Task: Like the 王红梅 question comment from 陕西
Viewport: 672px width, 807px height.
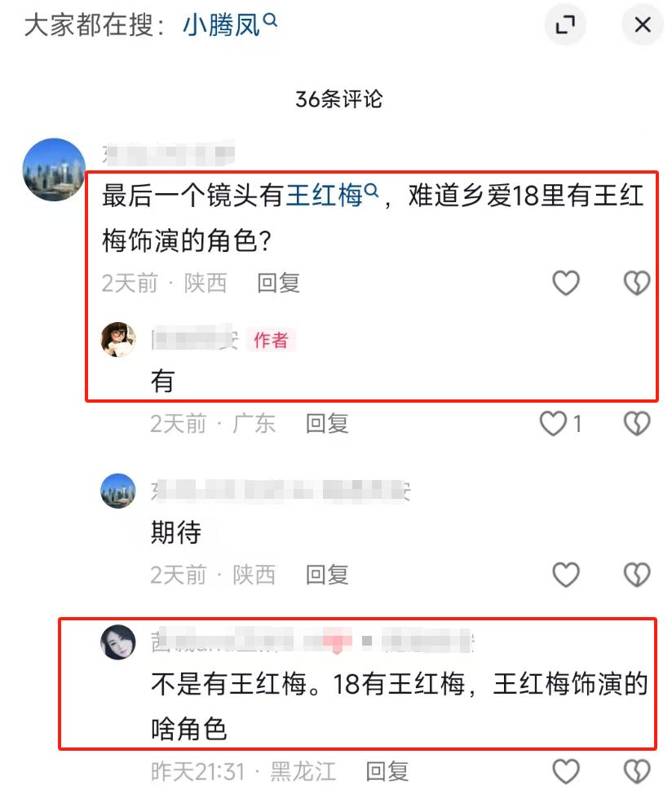Action: (566, 283)
